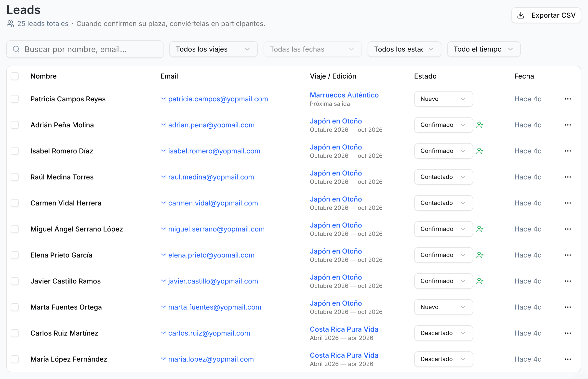Open the Japón en Otoño trip link
This screenshot has width=588, height=379.
336,121
